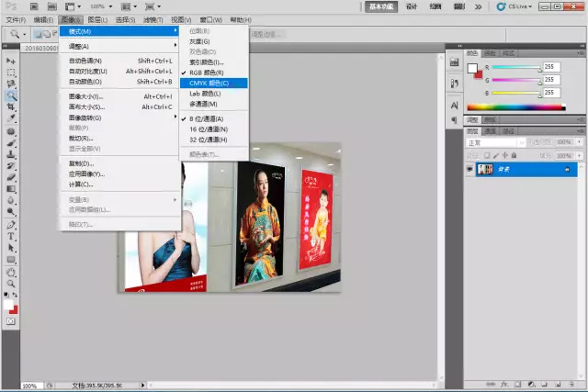The height and width of the screenshot is (392, 588).
Task: Select the Move tool in the toolbox
Action: [x=11, y=61]
